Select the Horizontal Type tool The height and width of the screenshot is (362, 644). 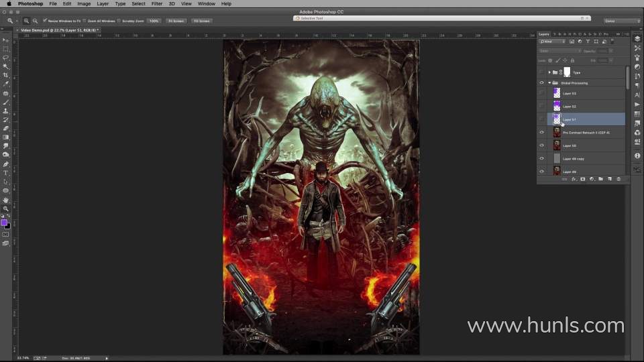click(x=6, y=173)
